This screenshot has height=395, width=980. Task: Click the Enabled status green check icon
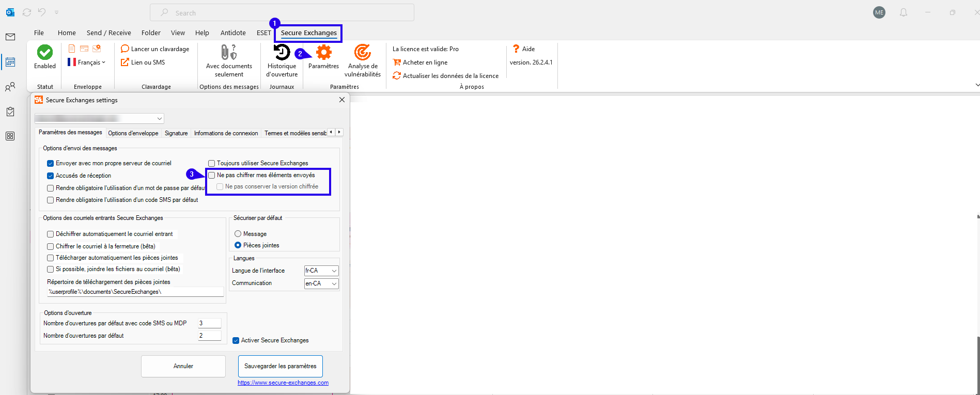45,52
